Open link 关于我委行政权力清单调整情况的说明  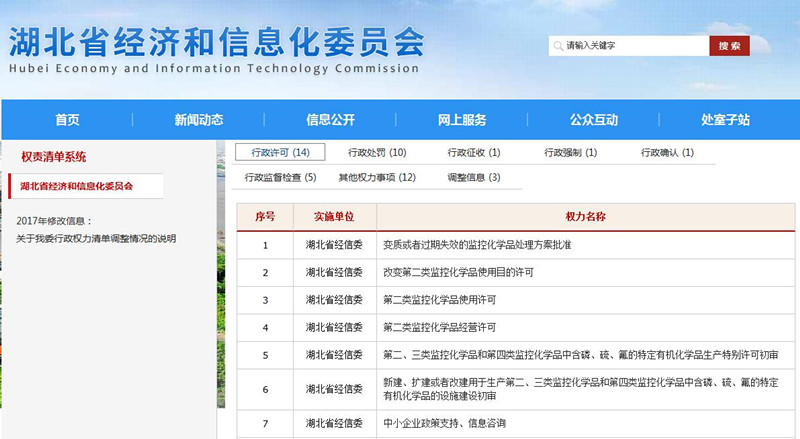(96, 238)
